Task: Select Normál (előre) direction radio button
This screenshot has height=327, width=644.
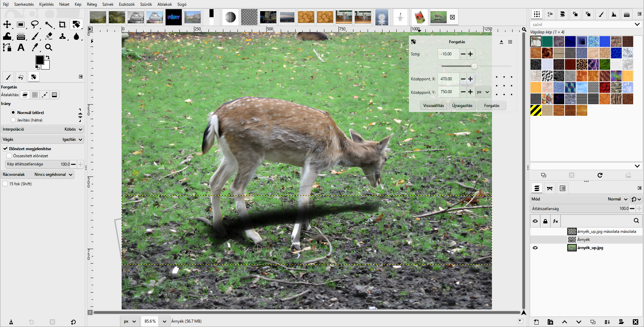Action: (x=13, y=112)
